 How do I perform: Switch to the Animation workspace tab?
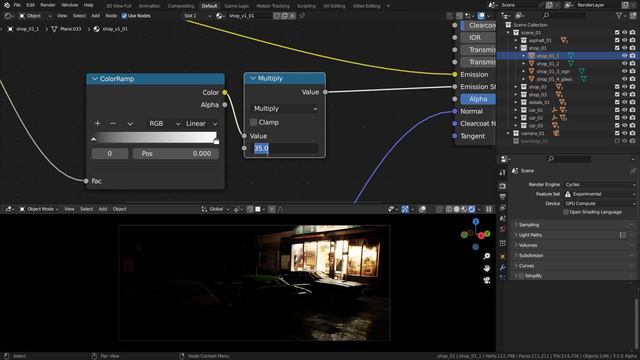[x=149, y=6]
